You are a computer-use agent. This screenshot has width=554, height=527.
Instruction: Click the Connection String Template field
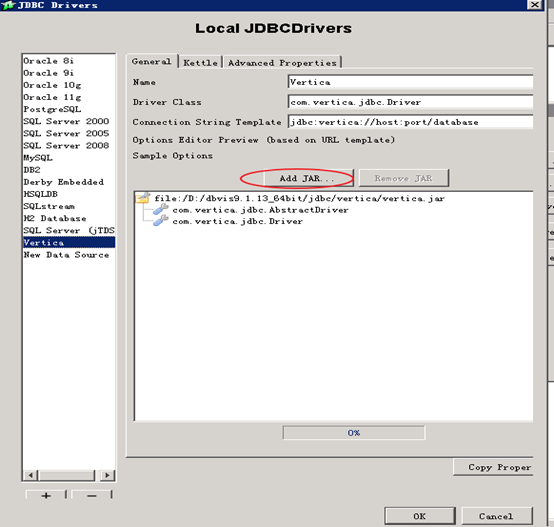tap(411, 122)
